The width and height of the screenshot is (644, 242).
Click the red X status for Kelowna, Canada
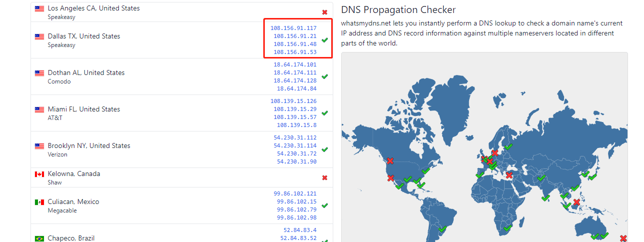pyautogui.click(x=325, y=177)
